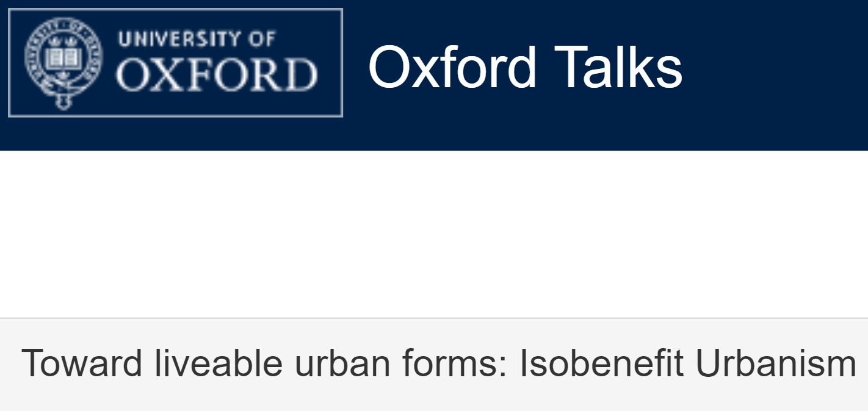This screenshot has height=411, width=868.
Task: Click the word 'Isobenefit' in the heading
Action: point(601,363)
